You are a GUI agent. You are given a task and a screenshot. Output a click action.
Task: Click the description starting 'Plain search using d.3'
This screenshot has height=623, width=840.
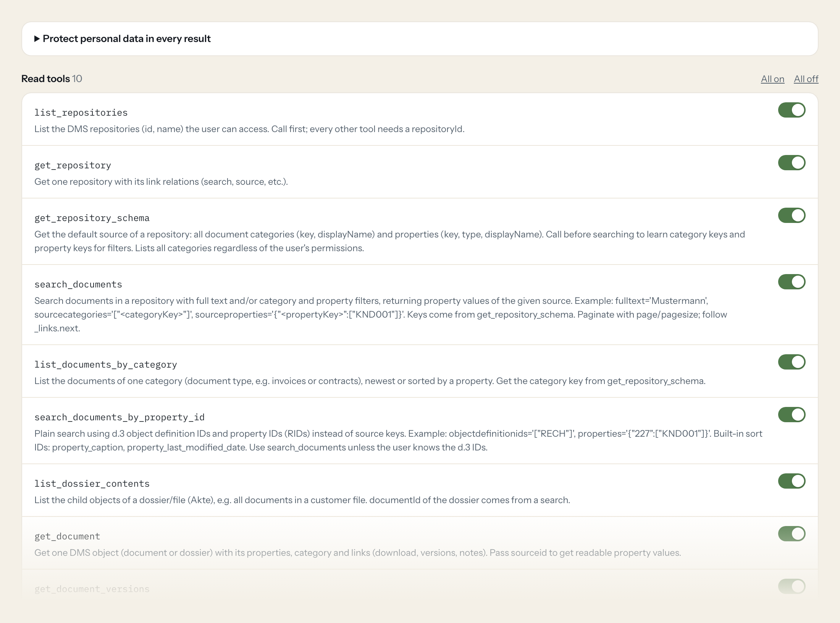coord(398,441)
